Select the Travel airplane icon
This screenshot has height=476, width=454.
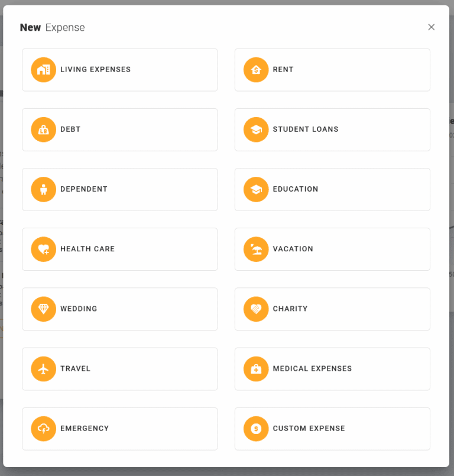[x=43, y=368]
